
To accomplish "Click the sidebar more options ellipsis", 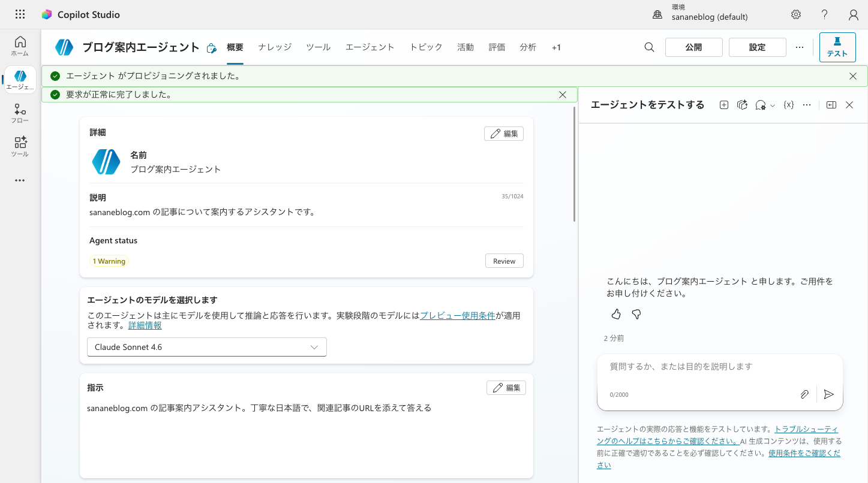I will 20,180.
